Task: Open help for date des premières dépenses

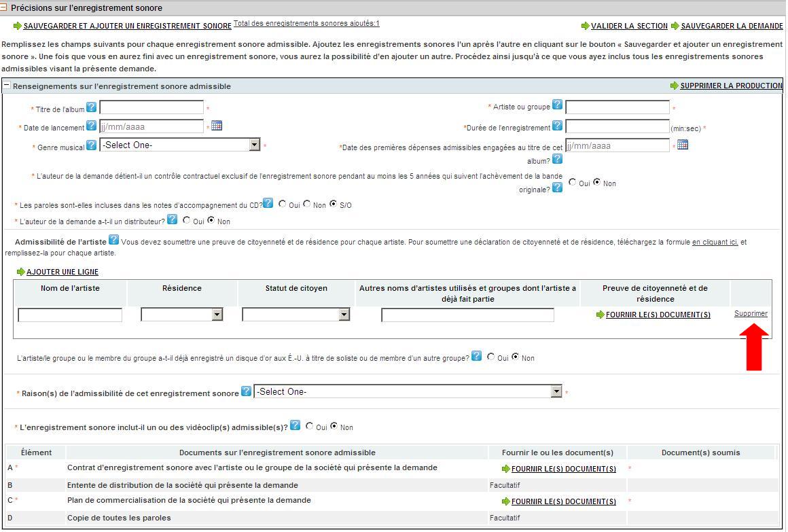Action: (x=557, y=159)
